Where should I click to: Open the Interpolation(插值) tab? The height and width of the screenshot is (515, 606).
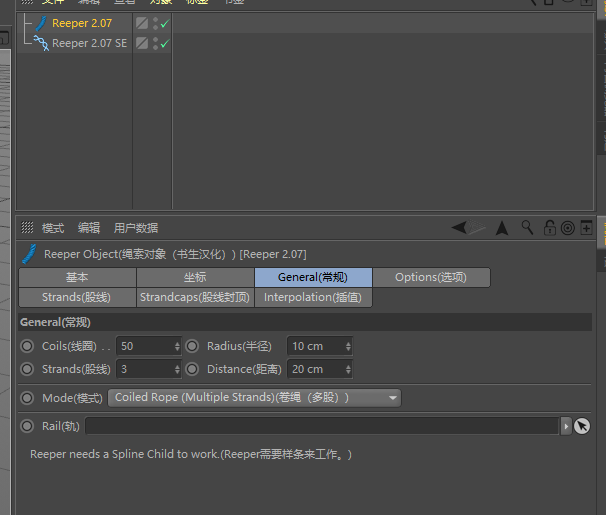click(x=313, y=297)
